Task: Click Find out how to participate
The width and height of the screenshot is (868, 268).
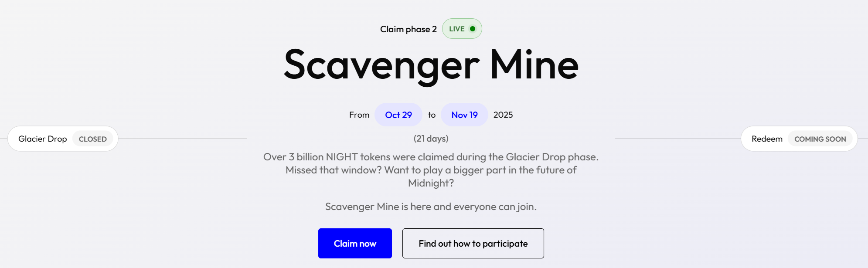Action: pos(473,243)
